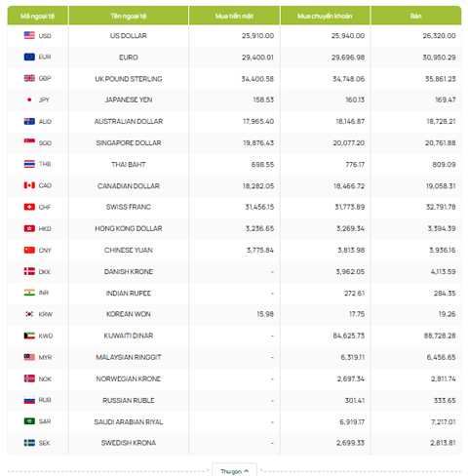Click the SINGAPORE DOLLAR currency name
468x476 pixels.
tap(129, 142)
